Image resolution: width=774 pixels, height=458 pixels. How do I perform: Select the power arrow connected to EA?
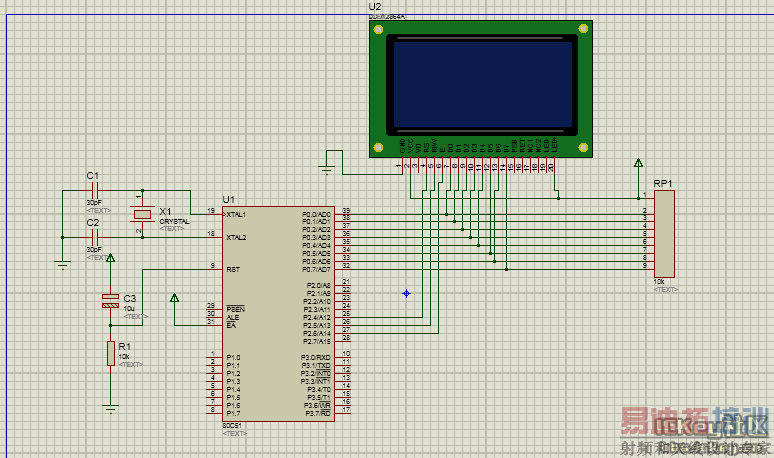pyautogui.click(x=174, y=297)
